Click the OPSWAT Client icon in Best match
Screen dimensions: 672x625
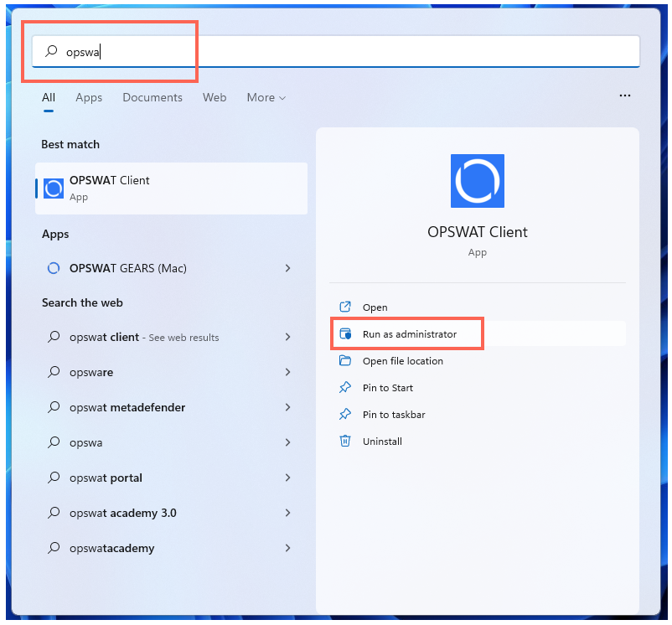click(54, 189)
